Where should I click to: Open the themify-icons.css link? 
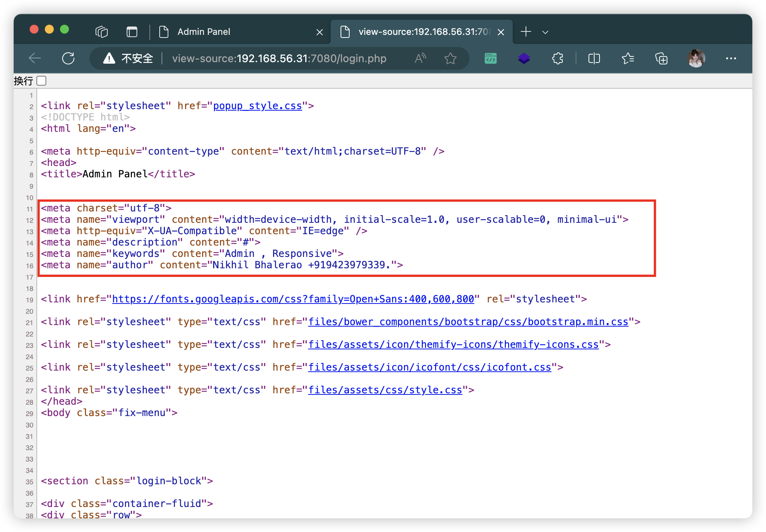(454, 344)
